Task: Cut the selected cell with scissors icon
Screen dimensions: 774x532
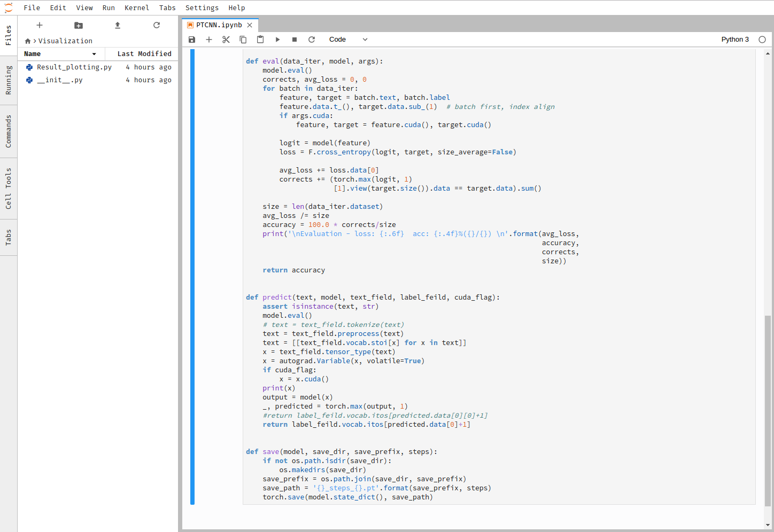Action: click(x=226, y=40)
